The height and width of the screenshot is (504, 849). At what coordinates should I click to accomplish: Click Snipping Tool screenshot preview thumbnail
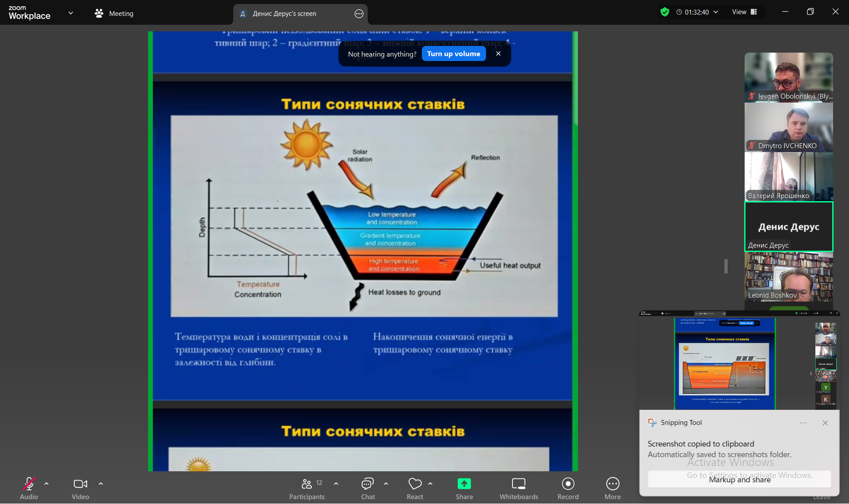[739, 360]
